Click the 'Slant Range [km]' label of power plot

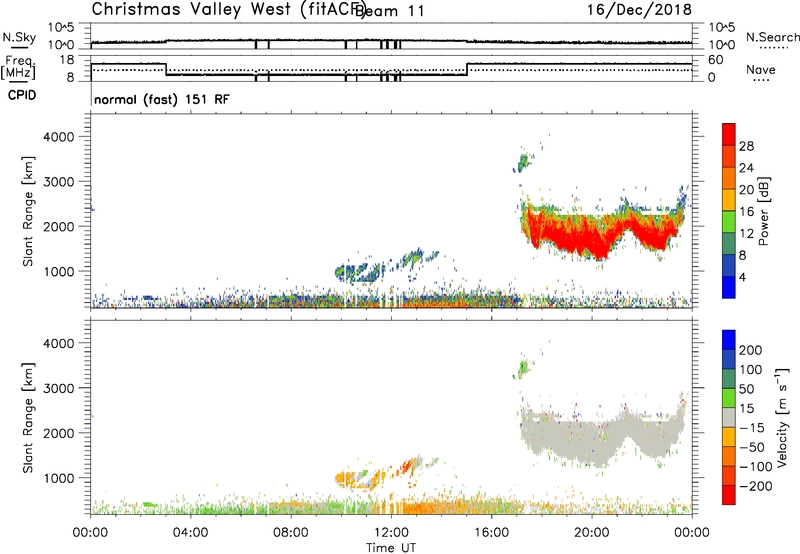(28, 211)
